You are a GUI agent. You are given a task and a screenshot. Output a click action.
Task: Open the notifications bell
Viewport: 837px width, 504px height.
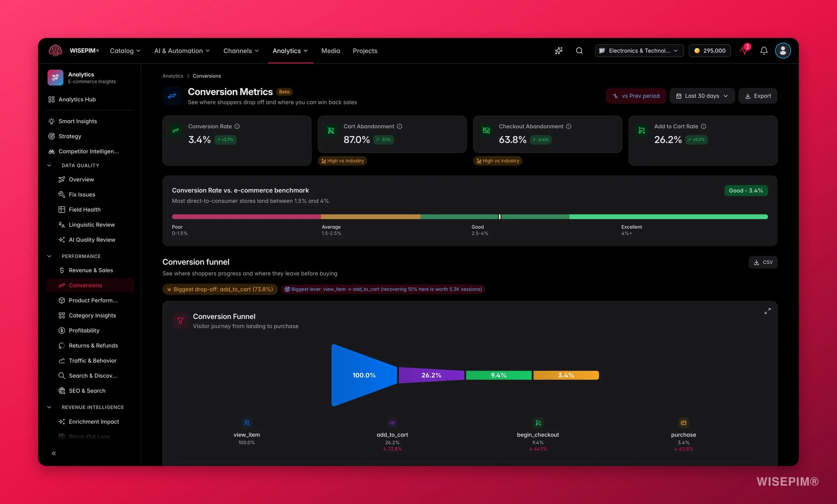[764, 51]
